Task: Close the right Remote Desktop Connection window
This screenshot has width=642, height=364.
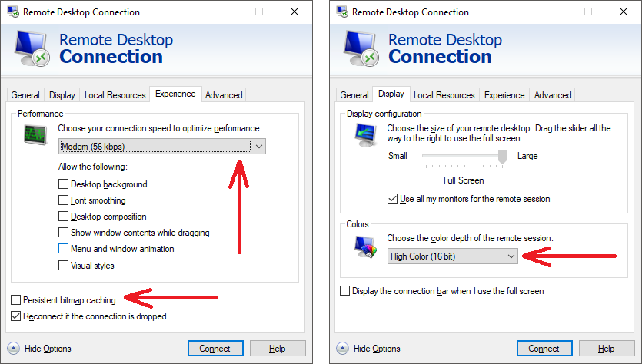Action: tap(624, 12)
